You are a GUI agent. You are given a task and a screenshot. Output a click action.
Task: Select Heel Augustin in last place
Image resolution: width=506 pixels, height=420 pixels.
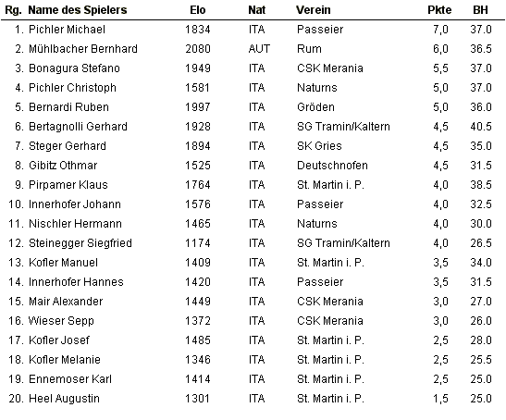coord(64,399)
